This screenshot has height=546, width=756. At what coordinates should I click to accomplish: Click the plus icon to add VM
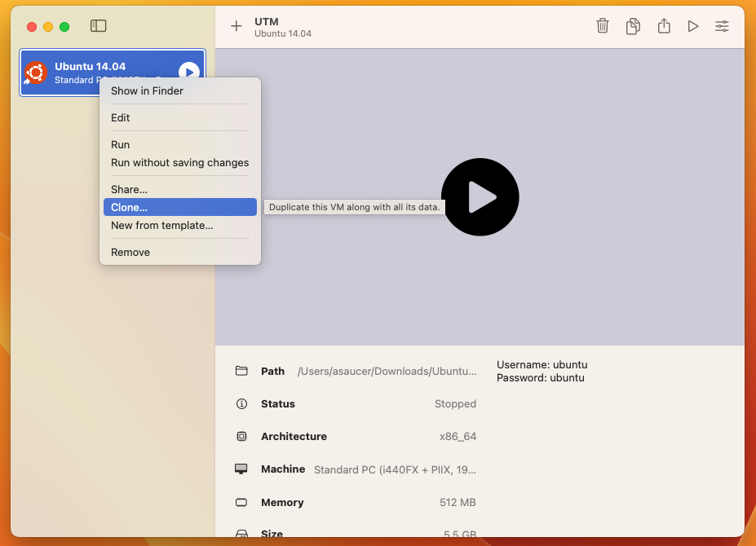coord(237,26)
